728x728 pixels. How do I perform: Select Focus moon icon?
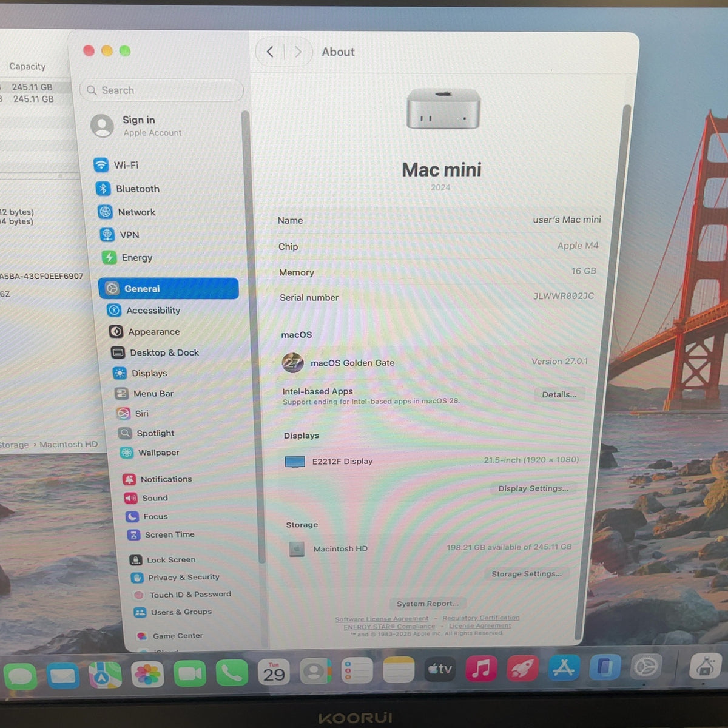[x=132, y=516]
